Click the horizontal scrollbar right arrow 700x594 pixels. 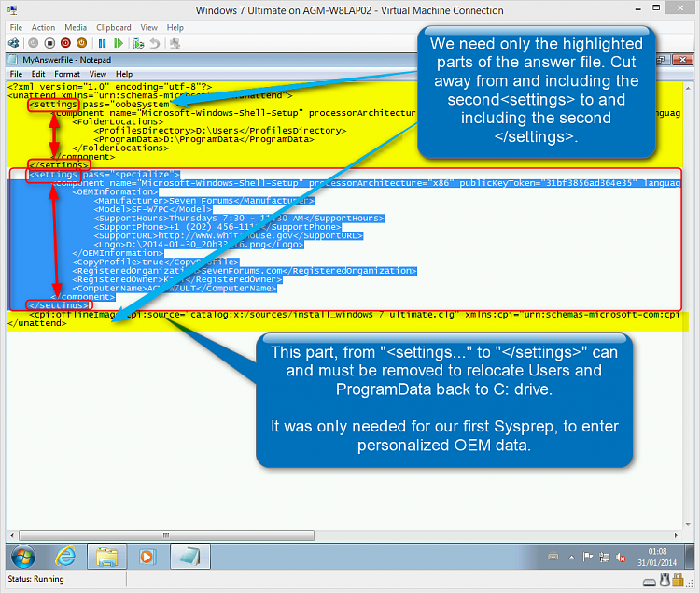[676, 535]
